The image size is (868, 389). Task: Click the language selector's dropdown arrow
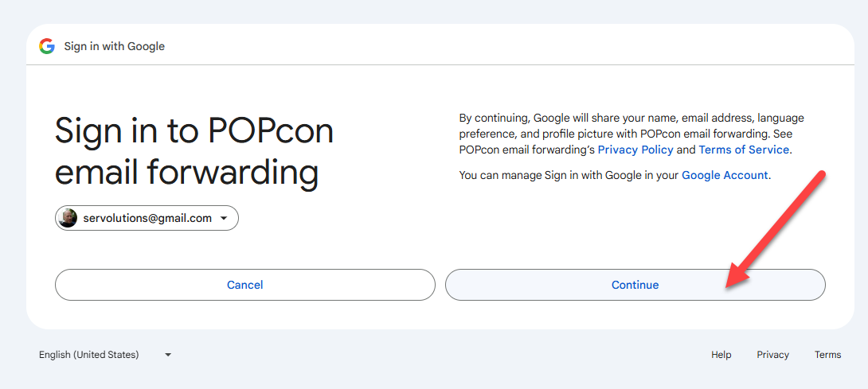(x=168, y=355)
